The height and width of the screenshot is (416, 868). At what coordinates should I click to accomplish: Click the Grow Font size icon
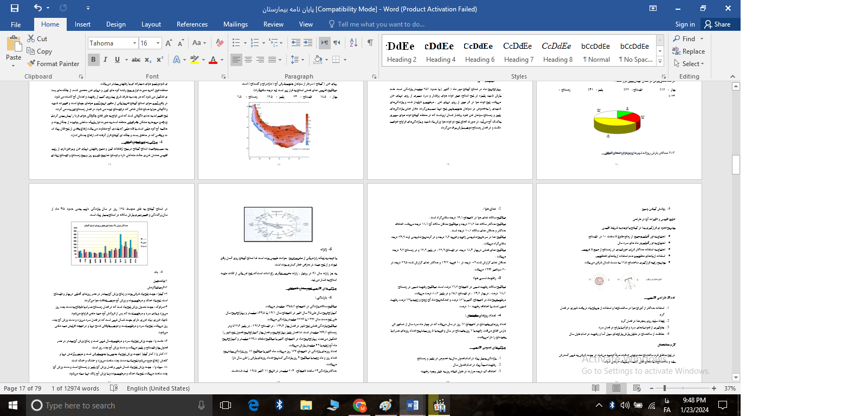169,43
